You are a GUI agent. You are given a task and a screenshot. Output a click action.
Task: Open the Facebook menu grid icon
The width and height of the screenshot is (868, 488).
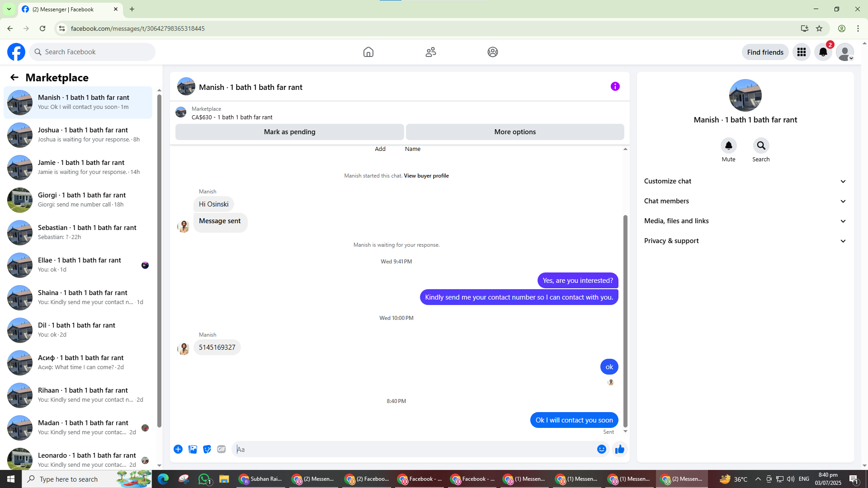(802, 52)
